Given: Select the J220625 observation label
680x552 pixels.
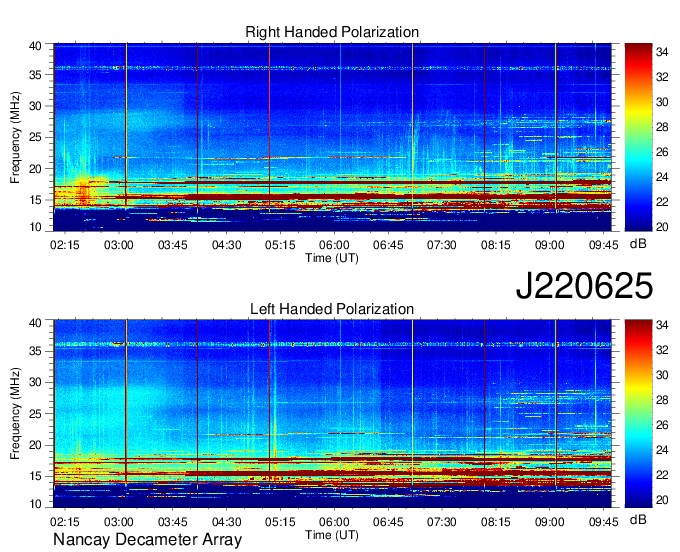Looking at the screenshot, I should 584,286.
